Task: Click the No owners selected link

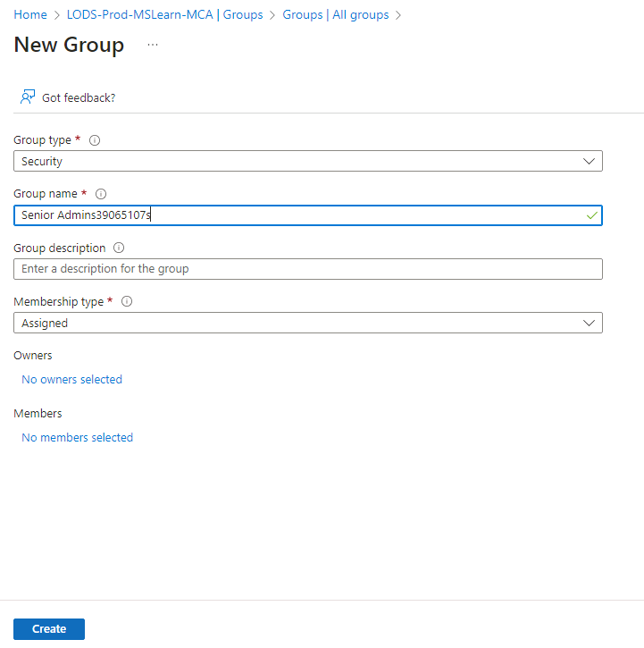Action: (71, 380)
